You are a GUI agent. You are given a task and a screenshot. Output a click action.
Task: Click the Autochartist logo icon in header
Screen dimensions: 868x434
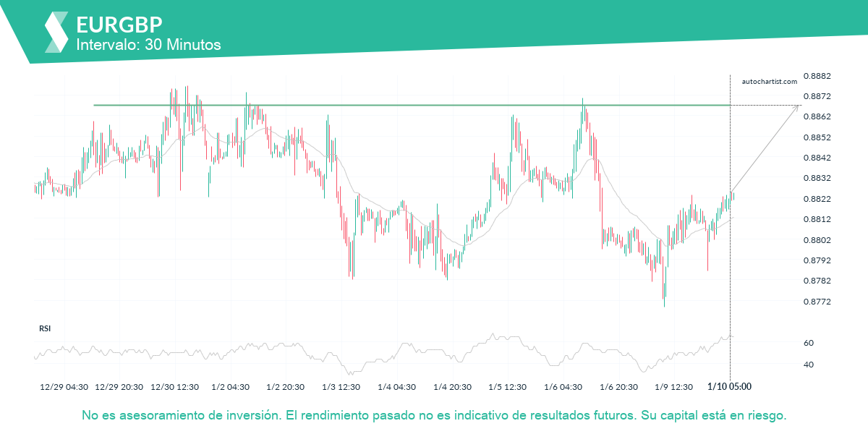tap(56, 32)
